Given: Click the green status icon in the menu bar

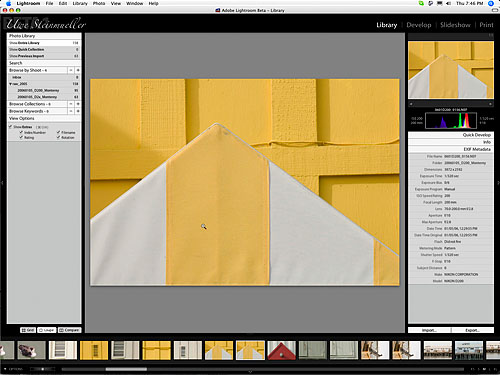Looking at the screenshot, I should pos(422,3).
